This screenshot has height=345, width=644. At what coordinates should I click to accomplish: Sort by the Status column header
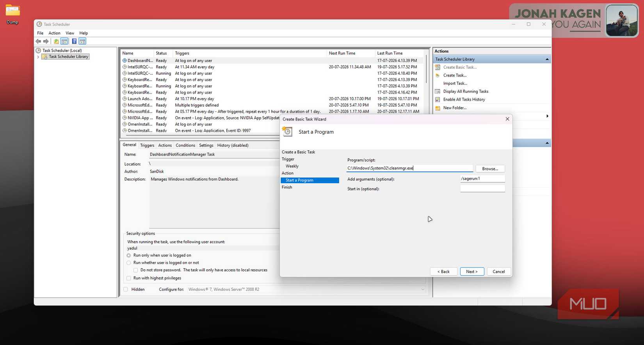tap(163, 53)
